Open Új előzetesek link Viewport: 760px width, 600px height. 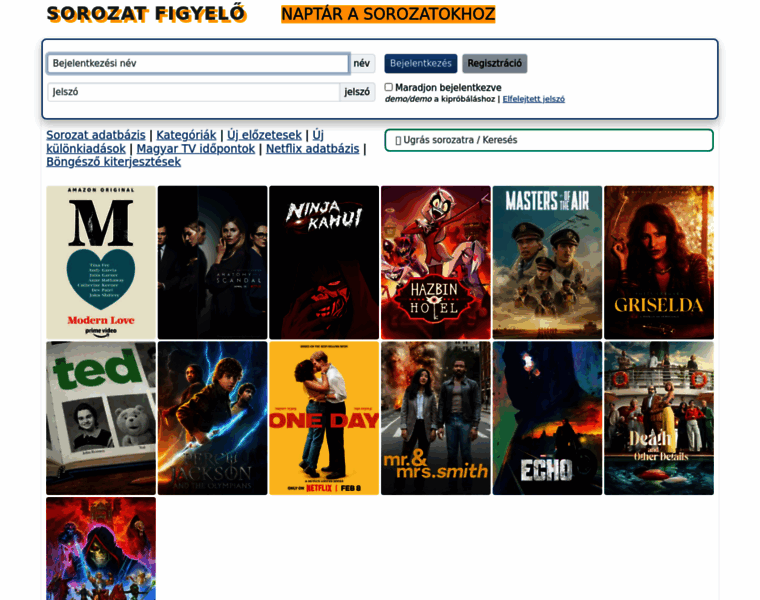coord(264,135)
